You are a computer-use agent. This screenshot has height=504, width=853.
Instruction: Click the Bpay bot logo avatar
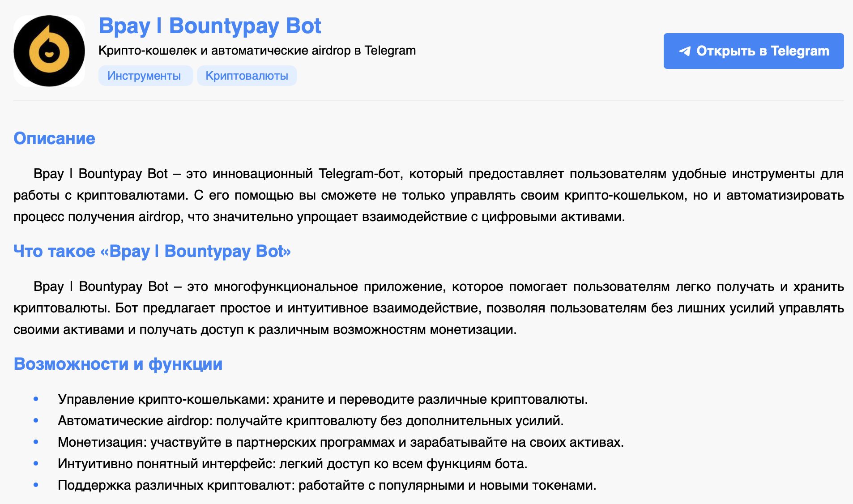pyautogui.click(x=49, y=51)
